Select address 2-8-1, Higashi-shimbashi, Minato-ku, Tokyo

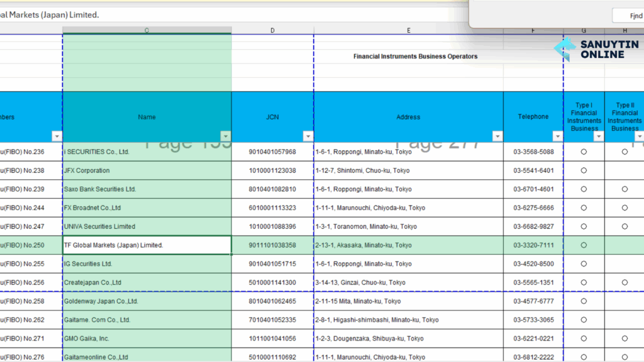[409, 320]
